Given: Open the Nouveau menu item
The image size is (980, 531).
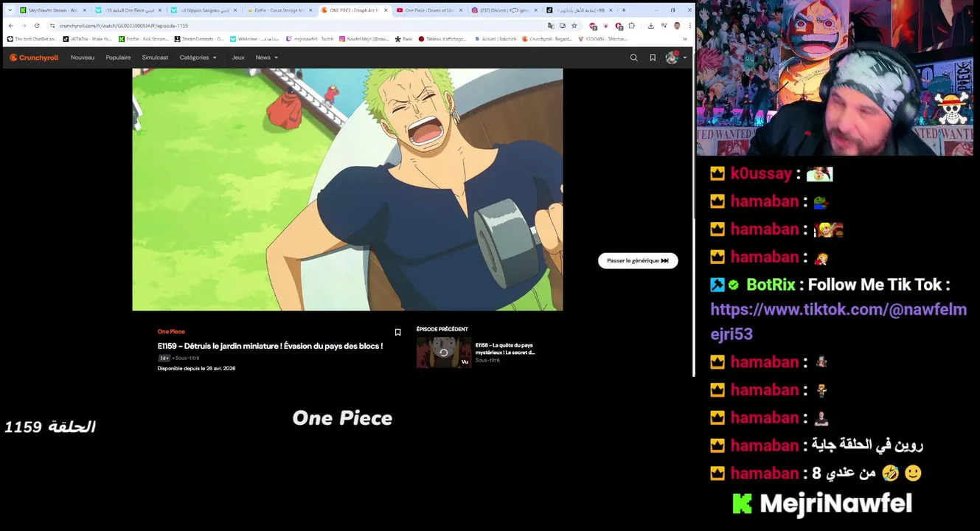Looking at the screenshot, I should [83, 58].
